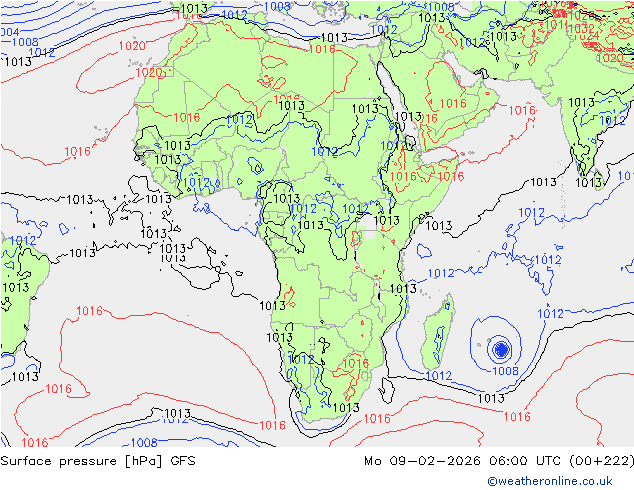Click the black 1013 label at South Africa's southern cape
The image size is (634, 490).
pyautogui.click(x=347, y=408)
